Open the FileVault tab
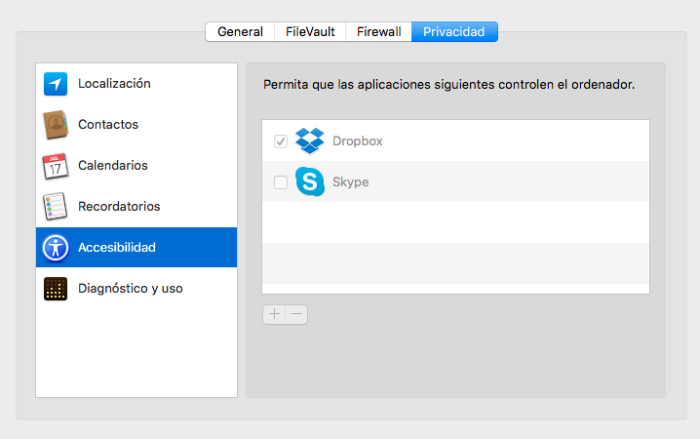The height and width of the screenshot is (439, 700). click(310, 32)
